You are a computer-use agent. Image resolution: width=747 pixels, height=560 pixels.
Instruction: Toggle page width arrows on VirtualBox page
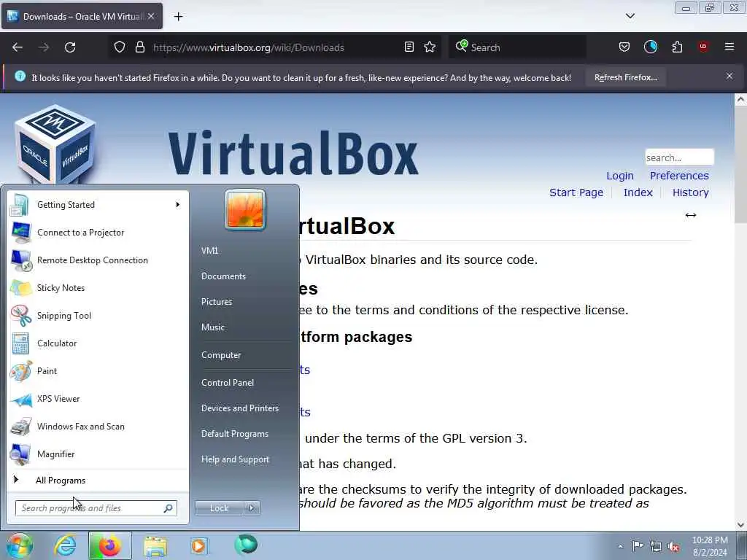(691, 215)
